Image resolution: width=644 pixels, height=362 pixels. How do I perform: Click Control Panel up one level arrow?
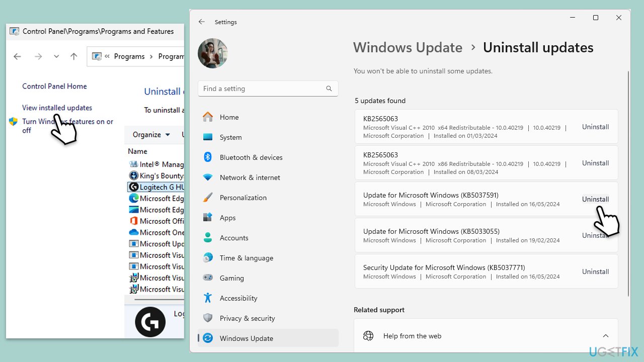pyautogui.click(x=74, y=56)
